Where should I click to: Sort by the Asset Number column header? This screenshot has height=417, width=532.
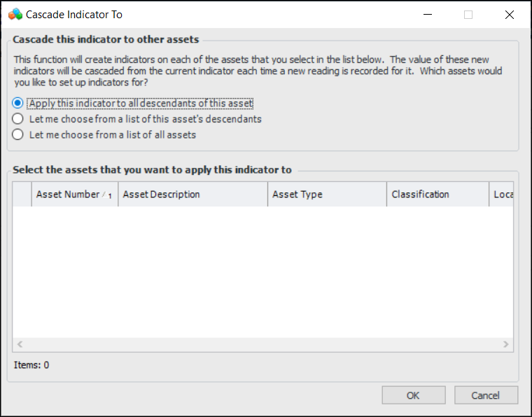click(67, 195)
